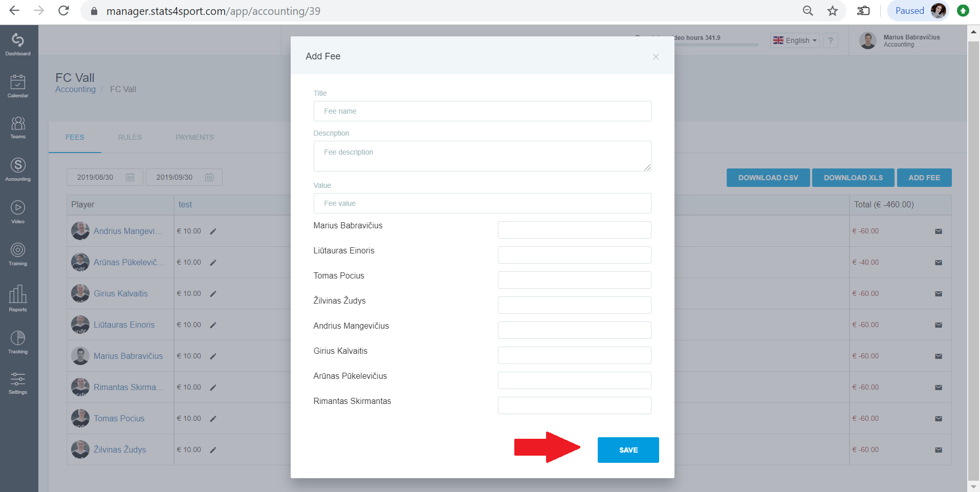Image resolution: width=980 pixels, height=492 pixels.
Task: Click mail icon in the € -40.00 row
Action: coord(939,263)
